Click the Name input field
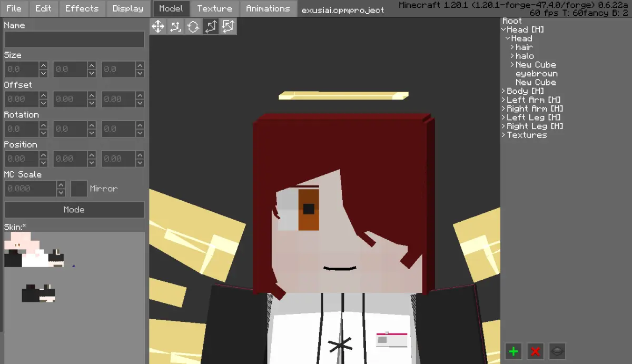The height and width of the screenshot is (364, 632). [x=74, y=40]
